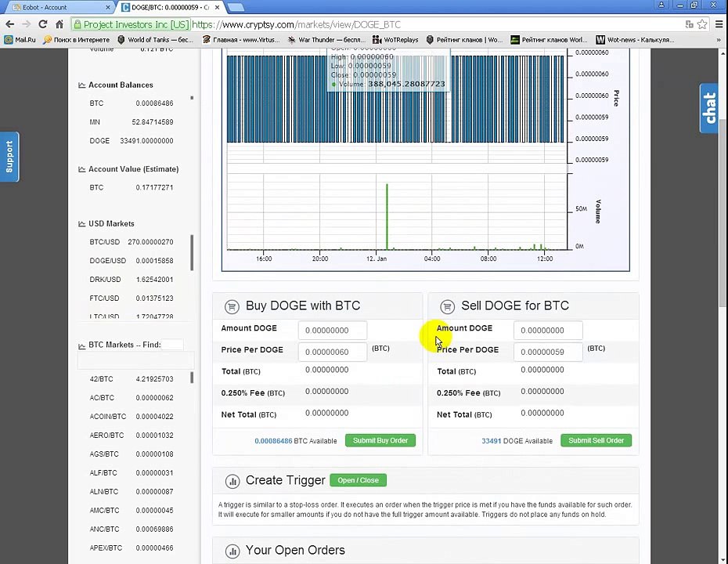Click the Account Value graph icon

click(x=81, y=169)
